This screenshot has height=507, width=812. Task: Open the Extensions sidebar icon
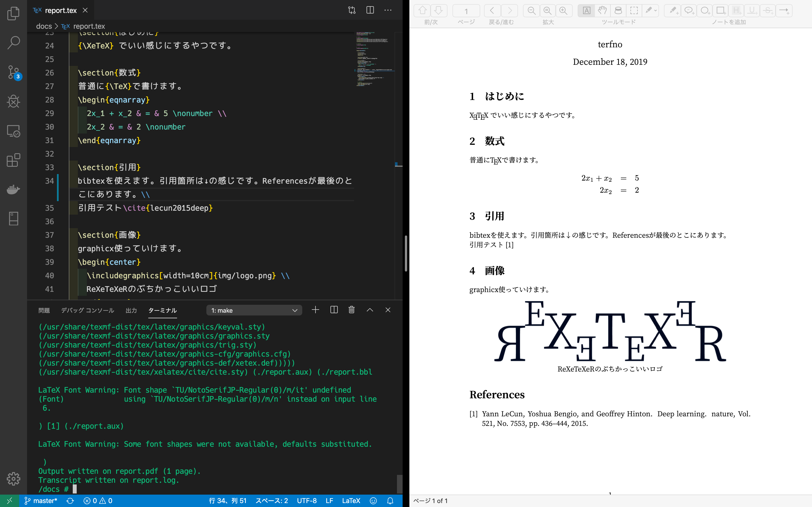coord(14,160)
